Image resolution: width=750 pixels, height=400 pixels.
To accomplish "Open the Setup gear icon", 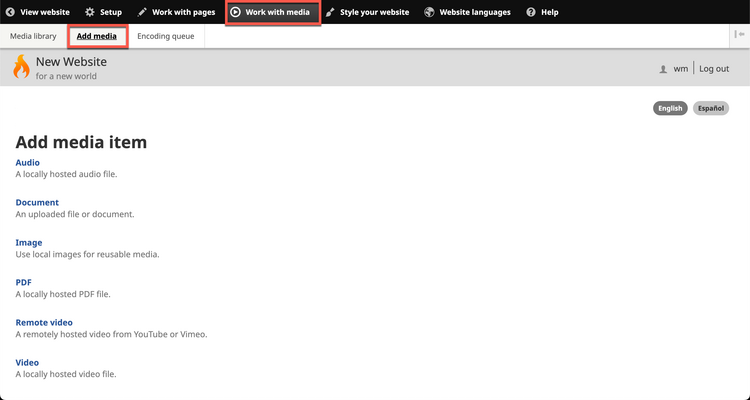I will pos(90,12).
